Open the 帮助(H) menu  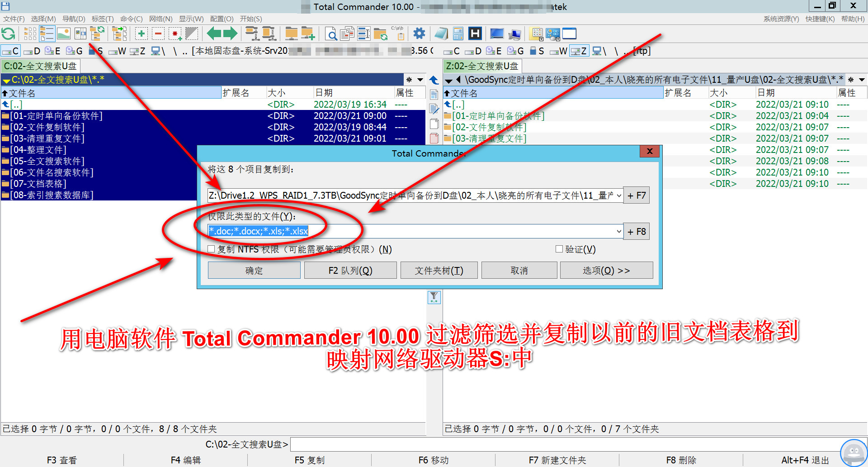coord(853,19)
